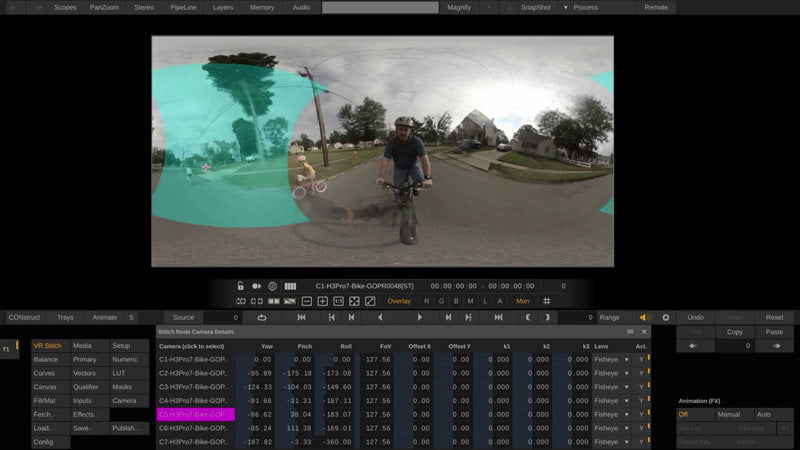Toggle the M matte channel view
Image resolution: width=800 pixels, height=450 pixels.
470,302
